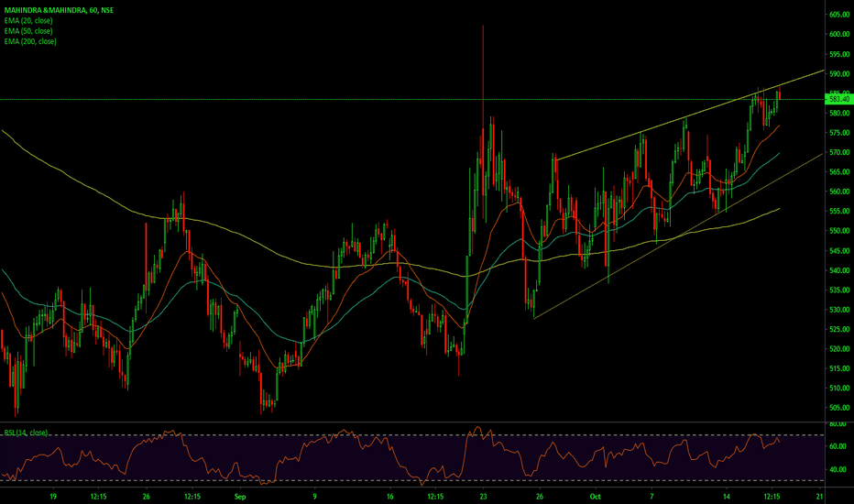Click the 583.40 current price tag

point(839,99)
